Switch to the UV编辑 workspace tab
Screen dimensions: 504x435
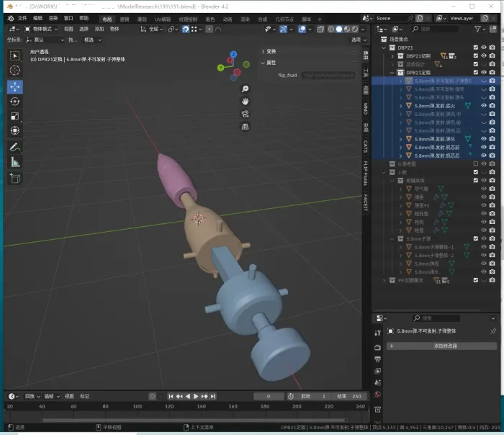163,19
